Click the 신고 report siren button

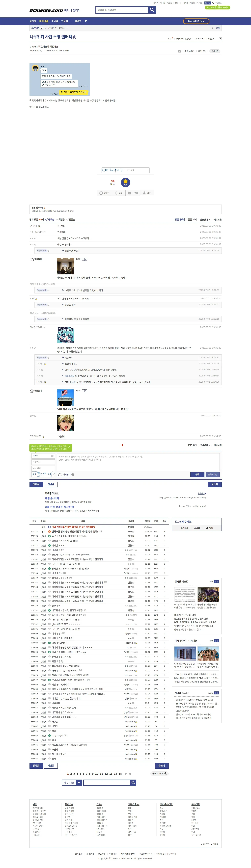[147, 193]
